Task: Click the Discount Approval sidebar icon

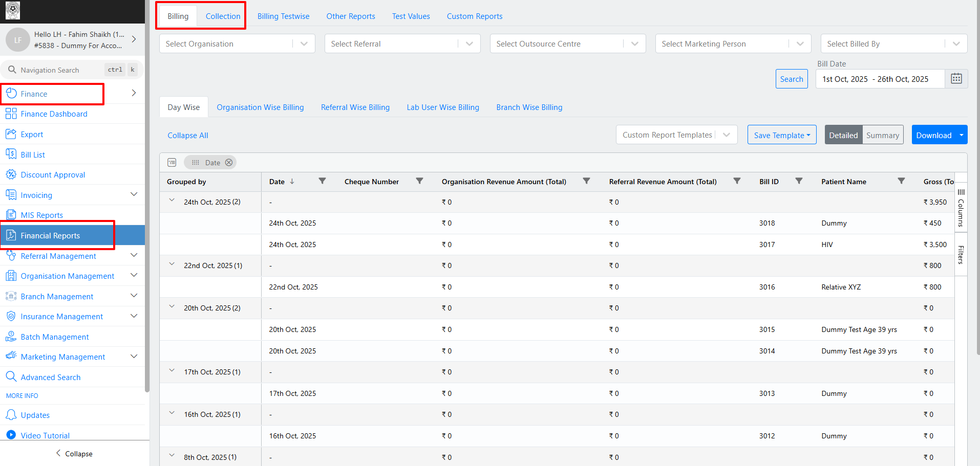Action: 11,174
